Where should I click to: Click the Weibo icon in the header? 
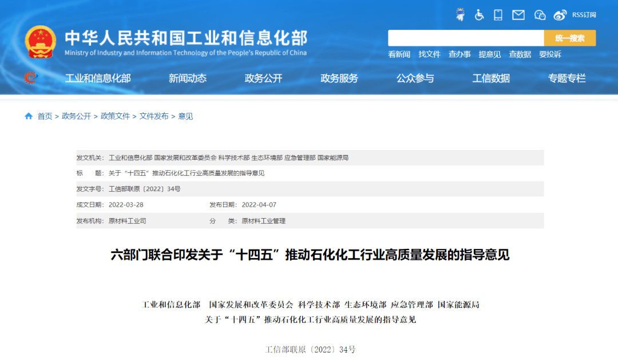pyautogui.click(x=560, y=15)
